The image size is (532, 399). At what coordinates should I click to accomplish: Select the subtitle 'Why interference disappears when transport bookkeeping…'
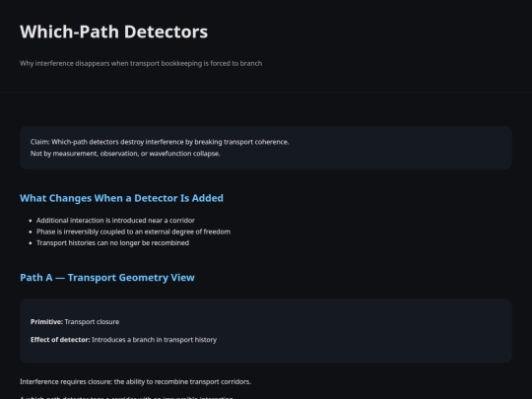[x=141, y=63]
